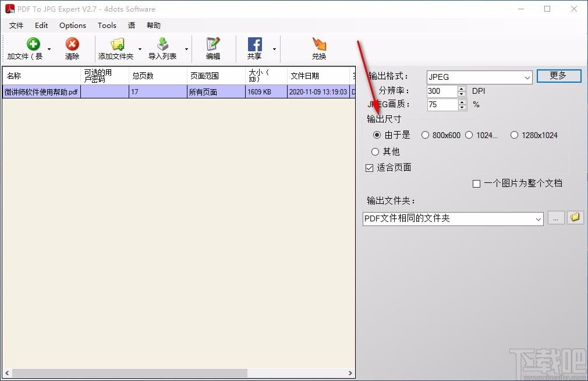Image resolution: width=588 pixels, height=381 pixels.
Task: Click the resolution input field showing 300
Action: point(442,91)
